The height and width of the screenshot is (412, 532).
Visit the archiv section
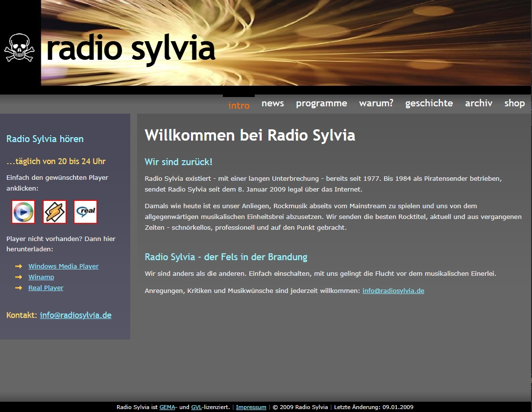pos(478,103)
